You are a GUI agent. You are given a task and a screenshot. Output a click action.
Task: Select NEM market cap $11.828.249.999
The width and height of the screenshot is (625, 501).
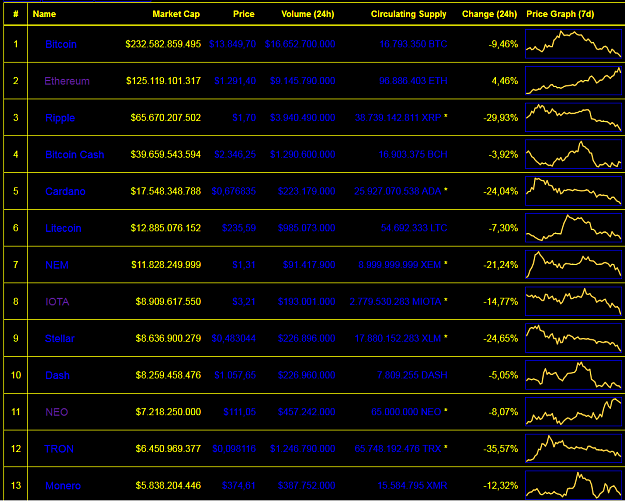click(x=166, y=265)
